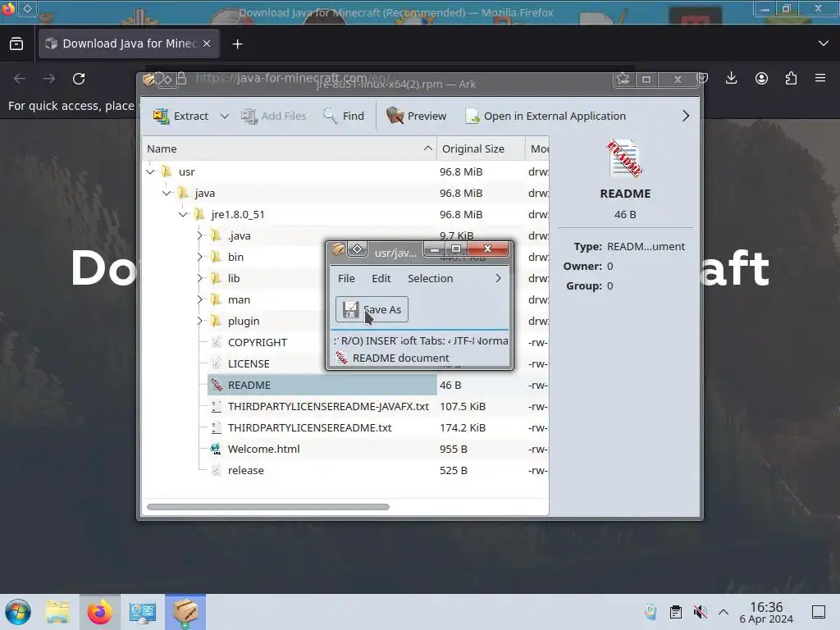This screenshot has height=630, width=840.
Task: Collapse the usr folder tree node
Action: (151, 171)
